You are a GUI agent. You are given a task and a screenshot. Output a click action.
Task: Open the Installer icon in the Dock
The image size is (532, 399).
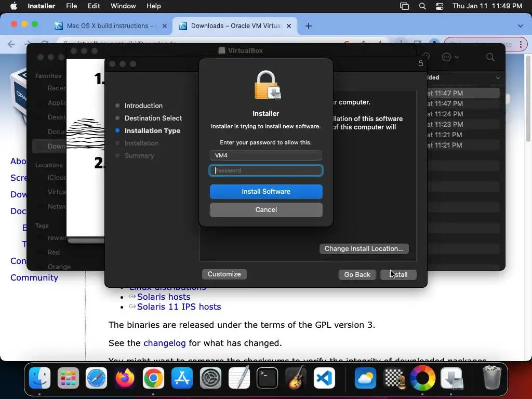451,378
